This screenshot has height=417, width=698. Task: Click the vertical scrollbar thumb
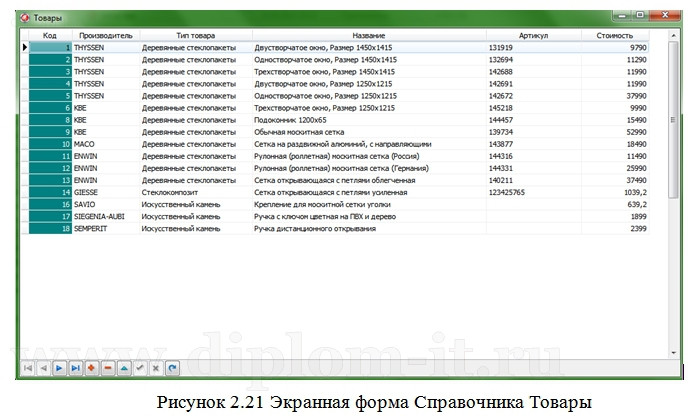pos(673,120)
